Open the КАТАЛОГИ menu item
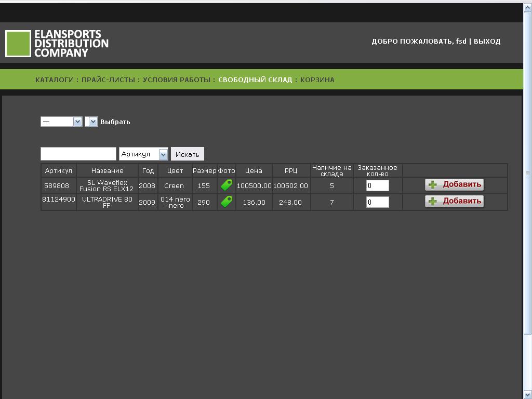The height and width of the screenshot is (399, 532). coord(54,79)
